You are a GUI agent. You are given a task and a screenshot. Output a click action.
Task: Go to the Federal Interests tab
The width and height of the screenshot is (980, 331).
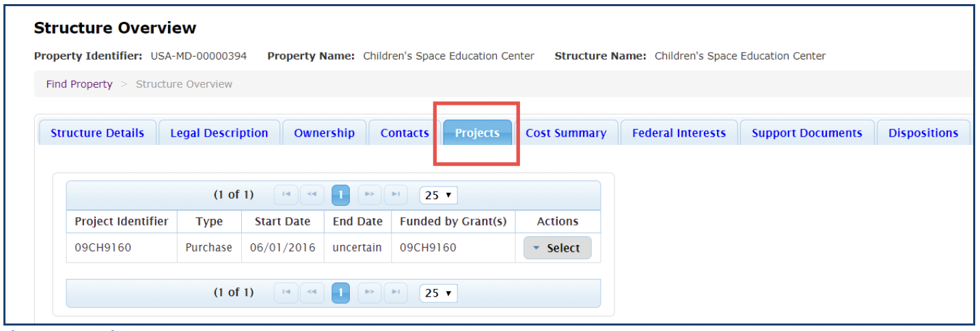coord(679,133)
